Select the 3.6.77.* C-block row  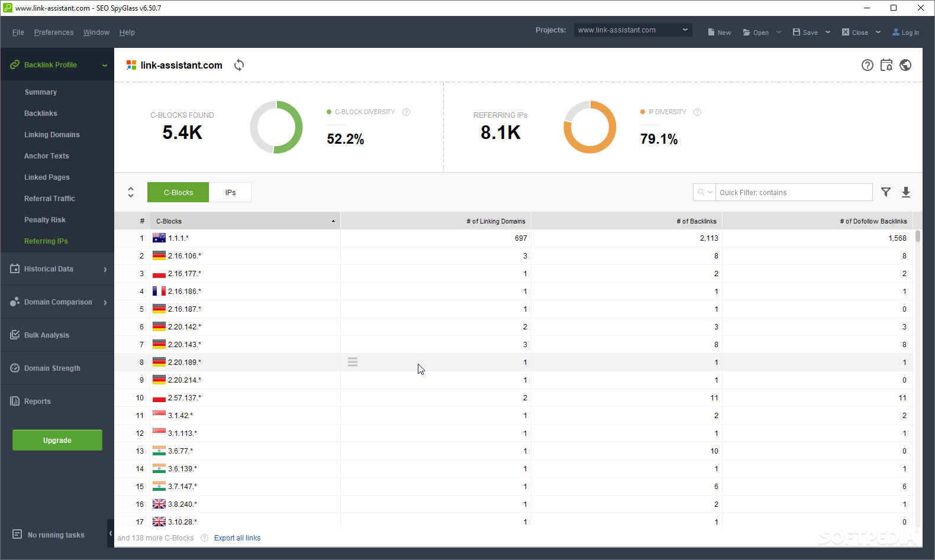(x=513, y=451)
